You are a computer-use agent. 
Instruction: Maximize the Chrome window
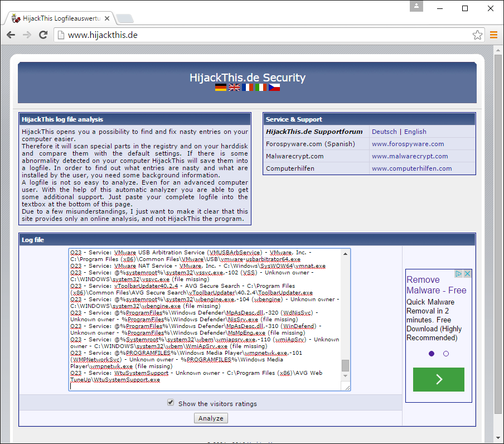click(465, 8)
